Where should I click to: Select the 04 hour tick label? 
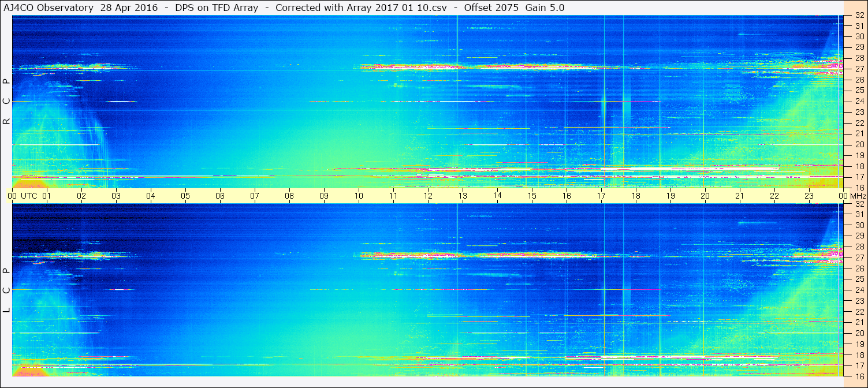[x=150, y=196]
